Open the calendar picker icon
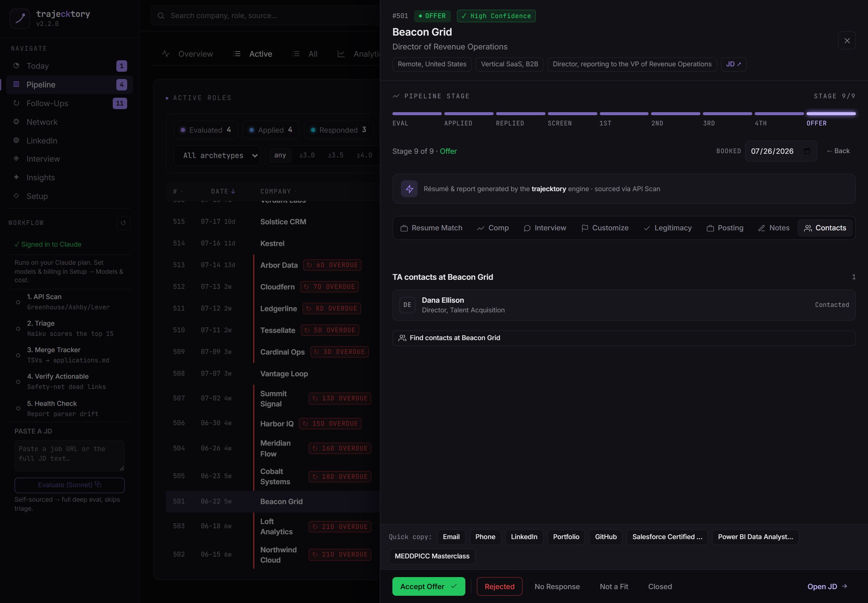The image size is (868, 603). pyautogui.click(x=807, y=151)
